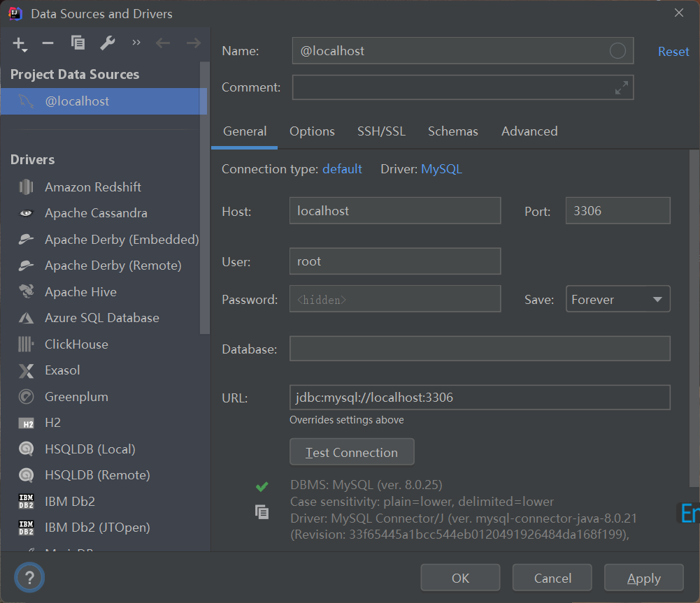Image resolution: width=700 pixels, height=603 pixels.
Task: Select Azure SQL Database driver
Action: 102,317
